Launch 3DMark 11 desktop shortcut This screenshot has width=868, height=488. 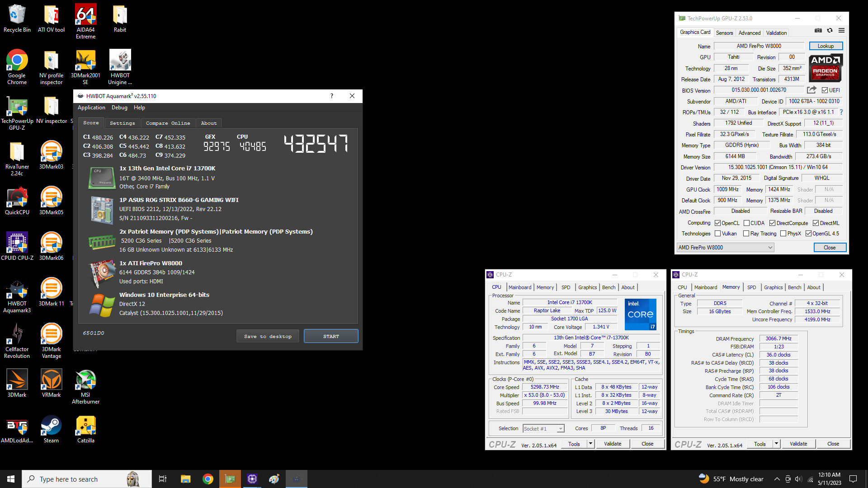pyautogui.click(x=51, y=292)
